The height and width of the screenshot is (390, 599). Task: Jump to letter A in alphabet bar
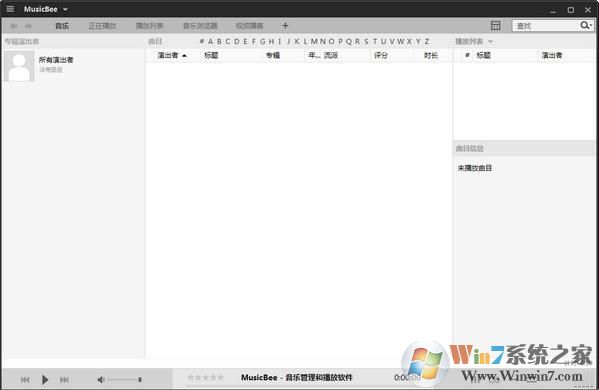click(210, 41)
